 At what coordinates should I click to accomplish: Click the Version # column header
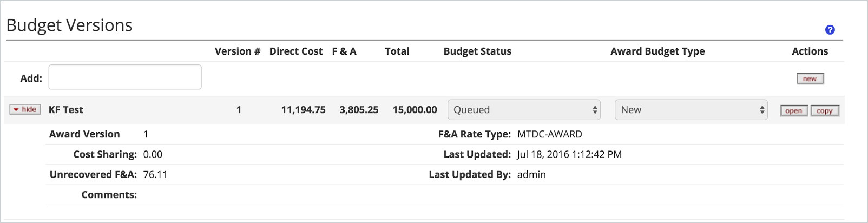(238, 51)
